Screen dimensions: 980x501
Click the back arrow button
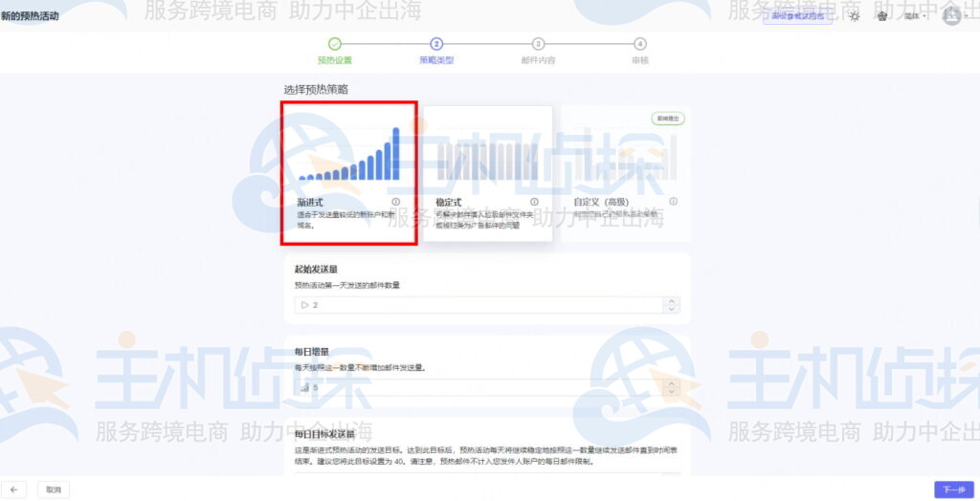(13, 490)
